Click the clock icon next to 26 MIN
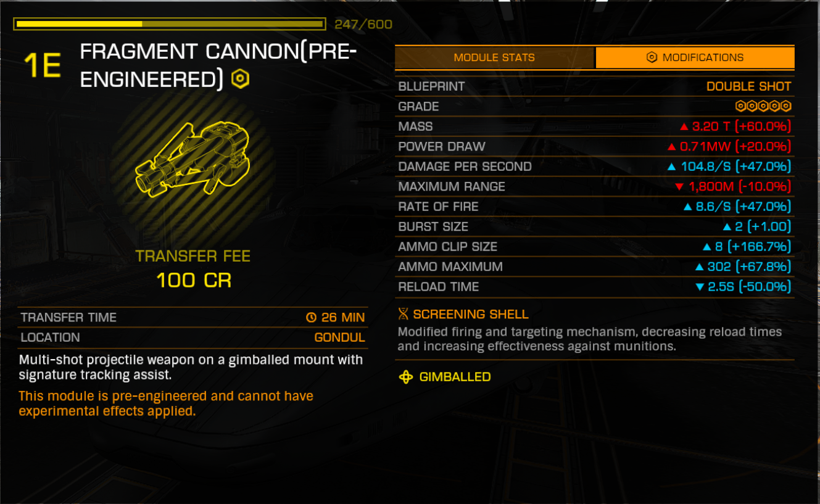This screenshot has width=820, height=504. [x=311, y=318]
